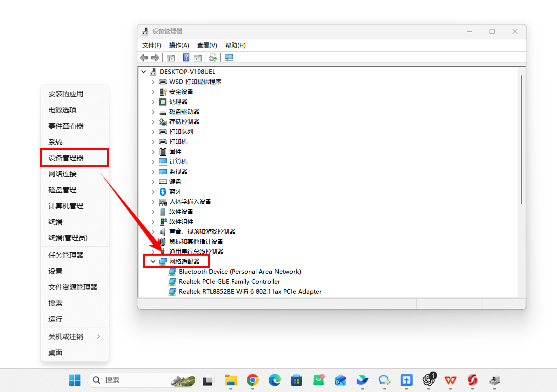Screen dimensions: 557x392
Task: Choose 事件查看器 in the context menu
Action: coord(74,126)
